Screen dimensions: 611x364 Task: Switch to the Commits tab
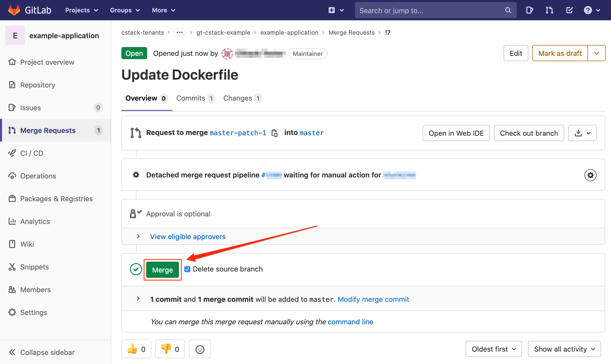click(x=190, y=98)
